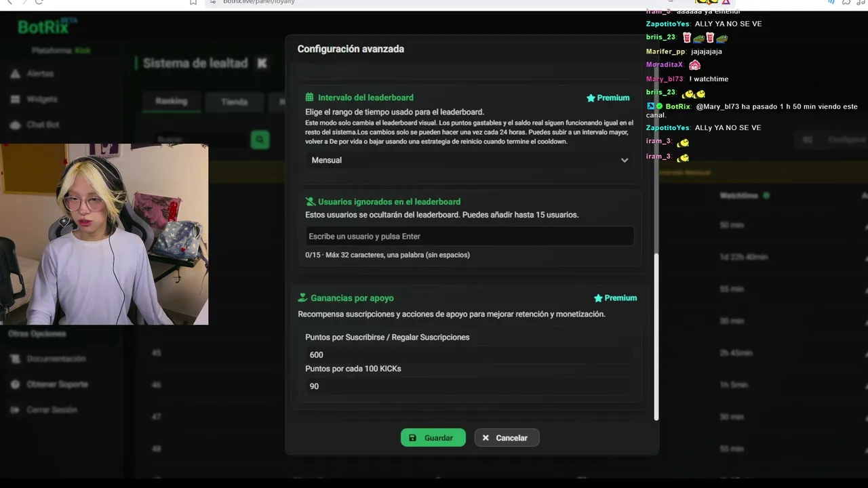Click the verified badge next to BotRix chat name
This screenshot has height=488, width=868.
[x=659, y=106]
